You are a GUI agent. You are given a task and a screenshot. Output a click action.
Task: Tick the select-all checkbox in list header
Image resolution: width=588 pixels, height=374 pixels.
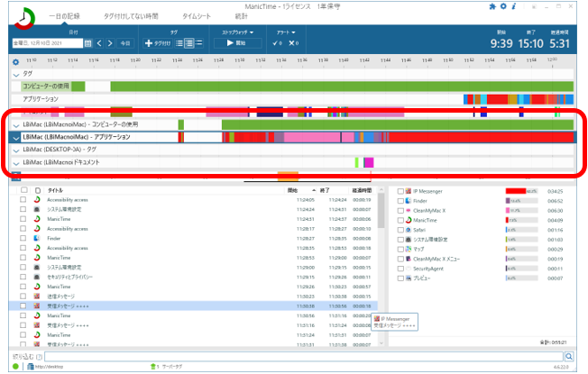click(x=24, y=190)
